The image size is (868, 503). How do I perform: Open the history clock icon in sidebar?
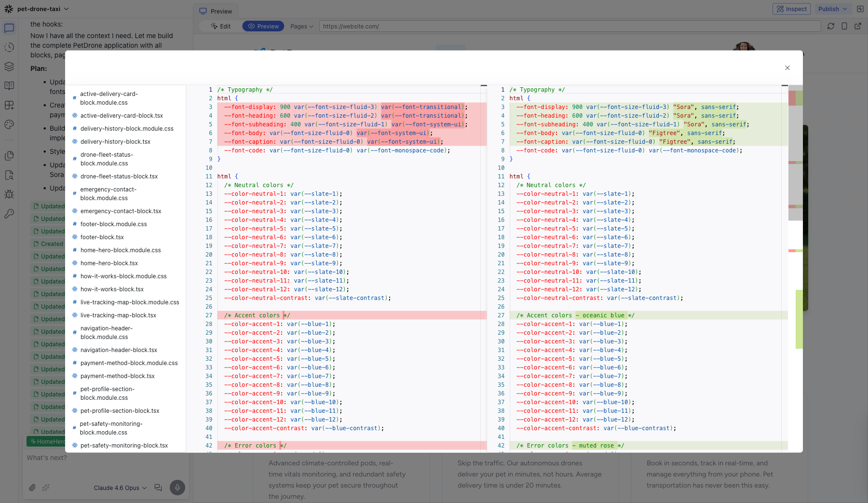tap(9, 47)
